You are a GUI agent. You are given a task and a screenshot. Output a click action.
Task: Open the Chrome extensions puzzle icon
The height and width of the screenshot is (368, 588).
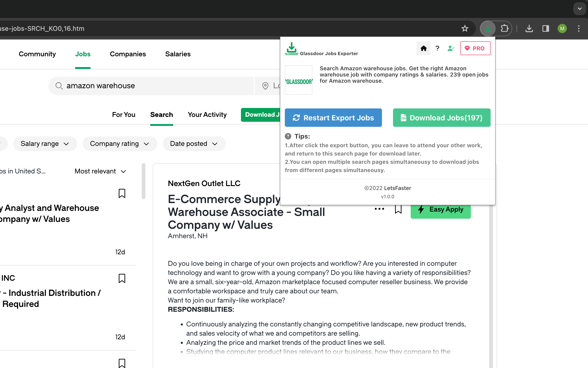pyautogui.click(x=505, y=28)
